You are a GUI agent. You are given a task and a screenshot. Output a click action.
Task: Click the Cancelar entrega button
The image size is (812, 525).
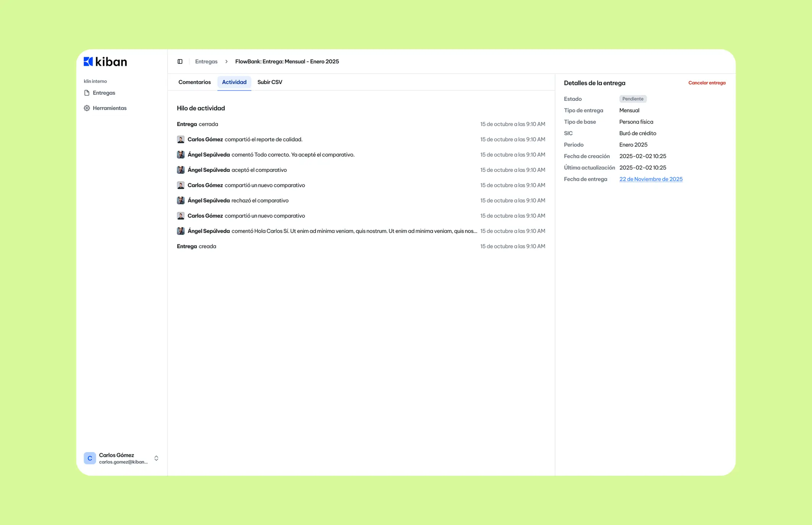tap(707, 83)
